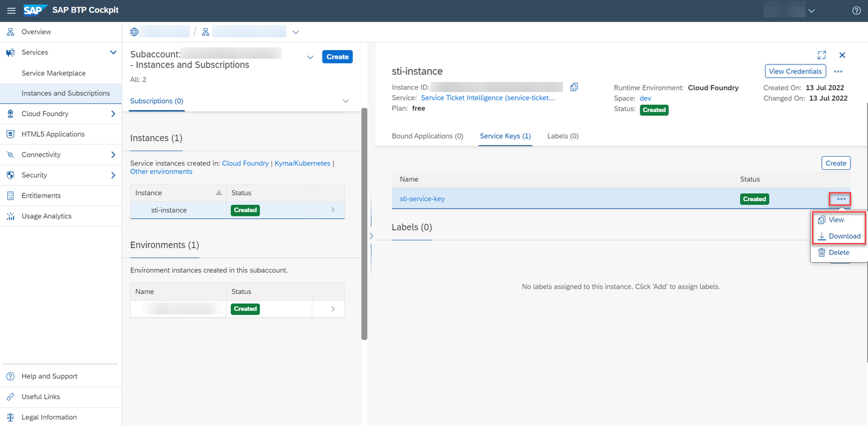Viewport: 868px width, 426px height.
Task: Open the dev space link
Action: click(645, 98)
